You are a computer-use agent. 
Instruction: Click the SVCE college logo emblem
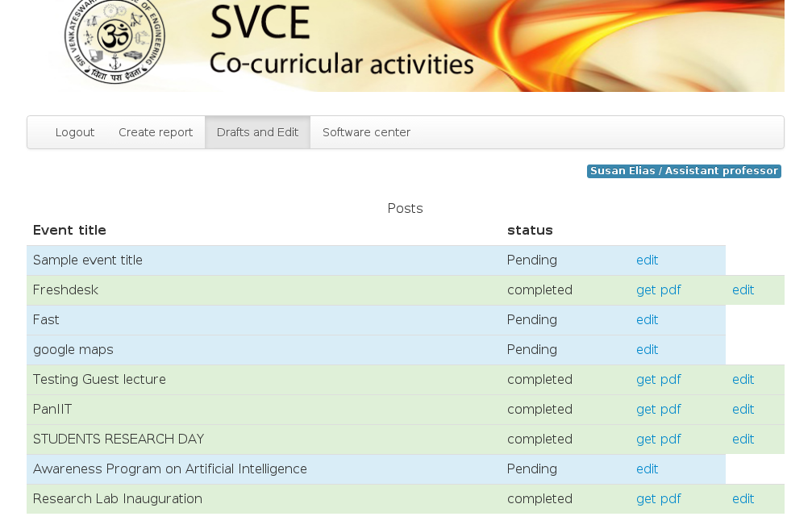115,42
